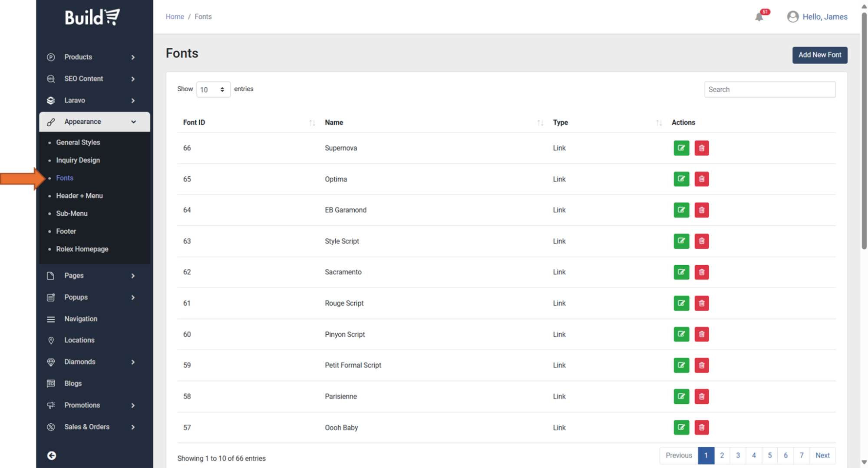This screenshot has height=468, width=868.
Task: Sort the table by Name column
Action: point(540,123)
